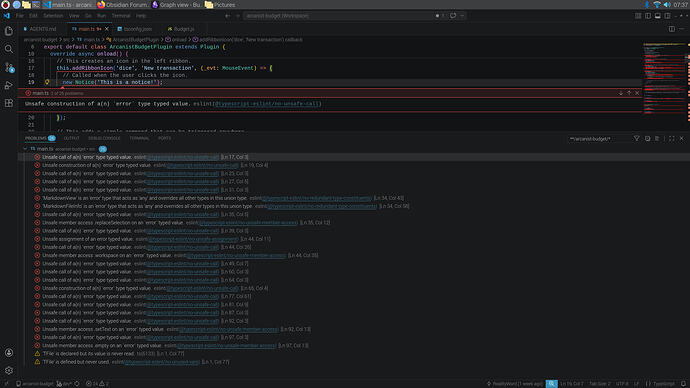The image size is (690, 388).
Task: Open the Edit menu
Action: pos(33,16)
